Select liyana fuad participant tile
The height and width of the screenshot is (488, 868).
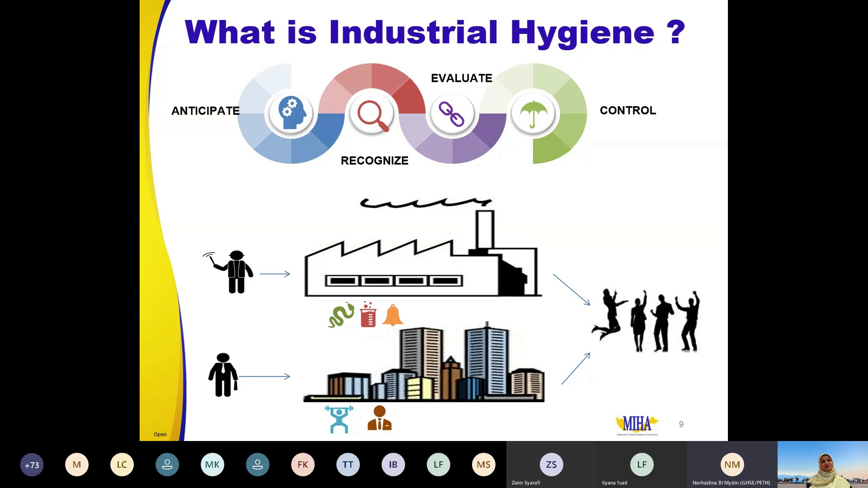tap(642, 465)
